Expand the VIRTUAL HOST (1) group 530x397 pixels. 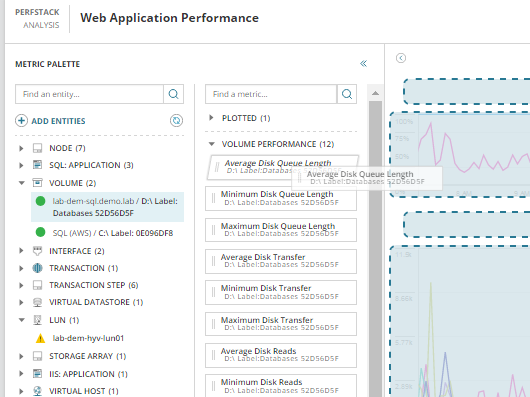click(21, 391)
